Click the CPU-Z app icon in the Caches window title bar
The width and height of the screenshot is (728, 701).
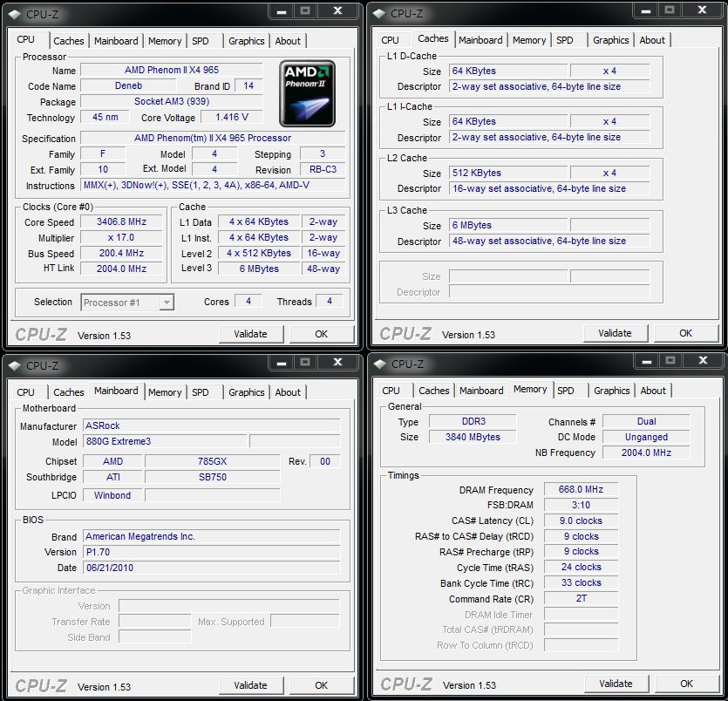(379, 14)
